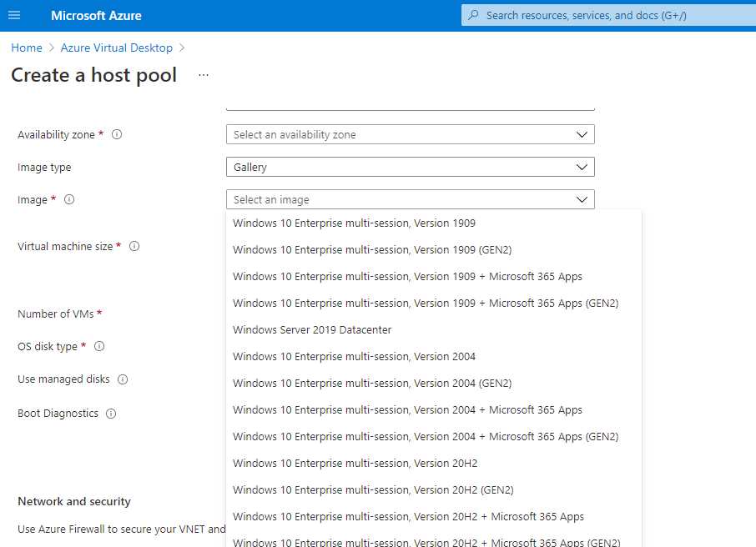The height and width of the screenshot is (547, 756).
Task: Click info icon next to Use managed disks
Action: pyautogui.click(x=123, y=379)
